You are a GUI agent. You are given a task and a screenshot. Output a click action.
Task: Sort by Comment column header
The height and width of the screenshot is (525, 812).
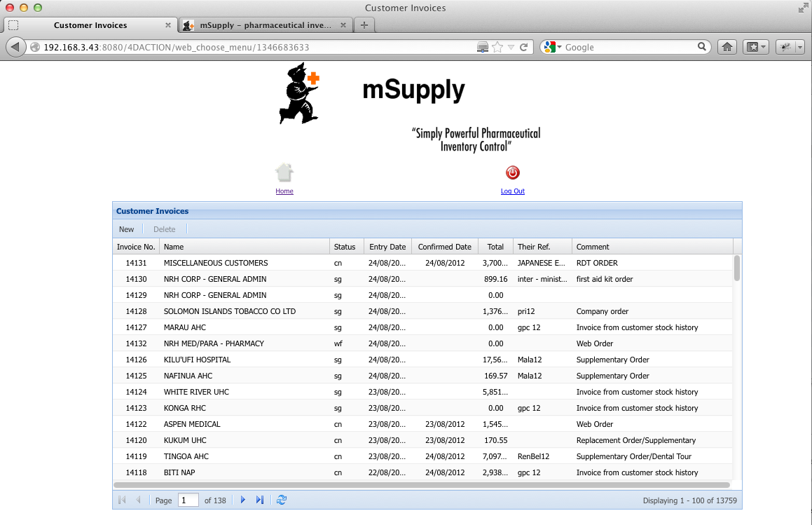(x=652, y=247)
